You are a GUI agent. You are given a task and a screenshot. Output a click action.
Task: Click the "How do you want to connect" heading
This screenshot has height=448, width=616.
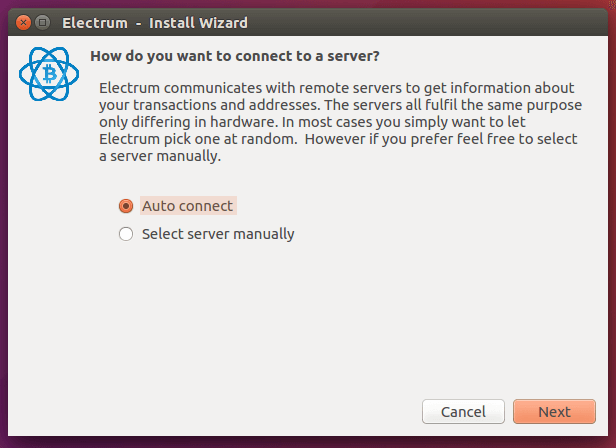click(235, 55)
